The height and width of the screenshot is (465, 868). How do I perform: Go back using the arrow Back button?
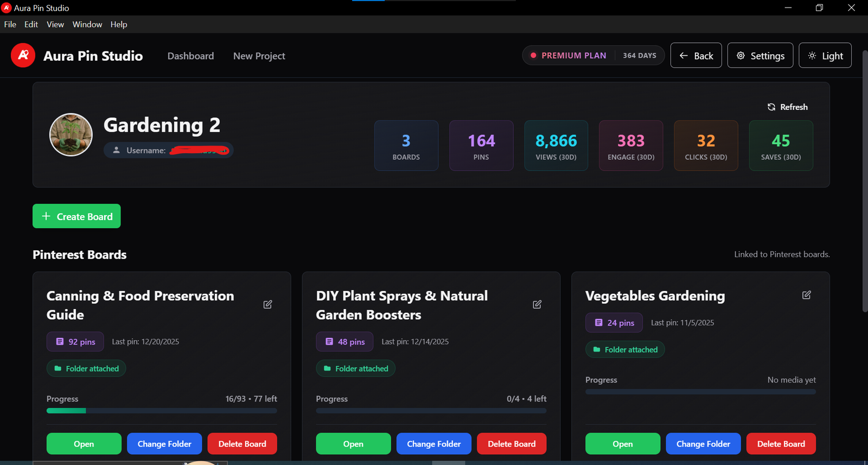pyautogui.click(x=695, y=56)
